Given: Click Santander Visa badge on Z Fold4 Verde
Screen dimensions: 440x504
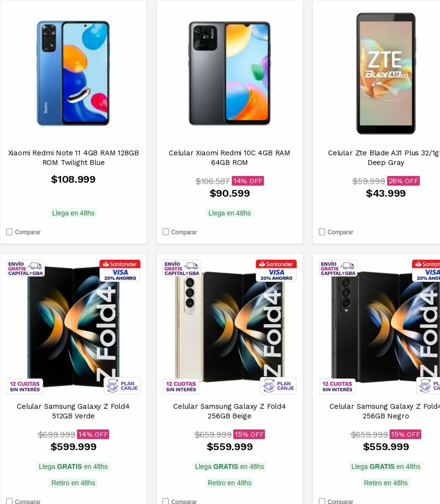Looking at the screenshot, I should tap(120, 271).
